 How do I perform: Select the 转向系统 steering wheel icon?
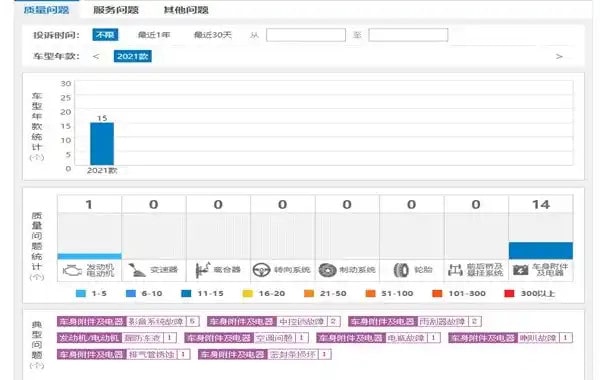tap(262, 270)
